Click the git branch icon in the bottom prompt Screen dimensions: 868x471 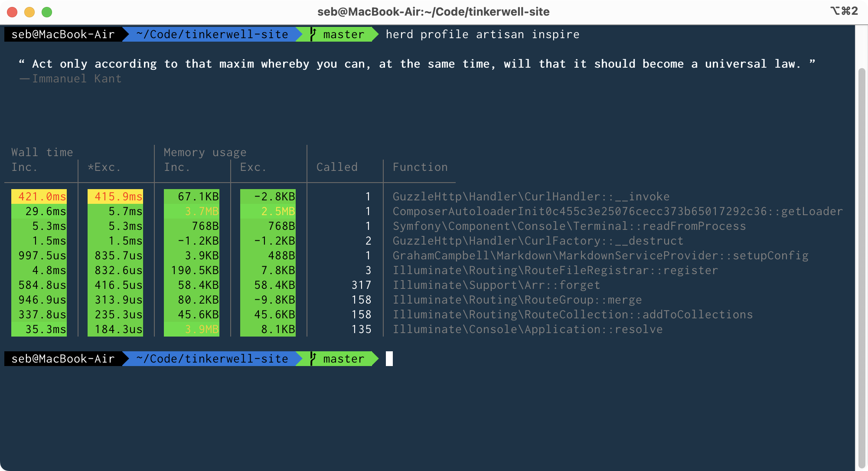(x=312, y=359)
